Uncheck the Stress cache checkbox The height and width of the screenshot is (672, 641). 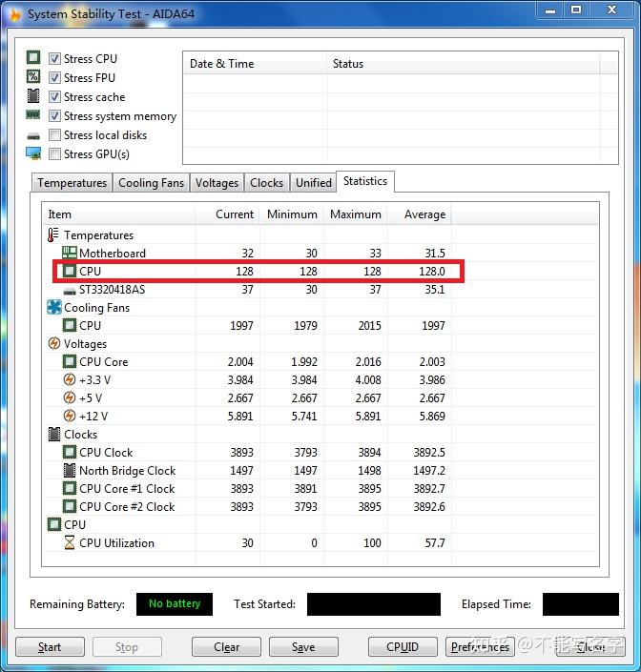(x=54, y=97)
